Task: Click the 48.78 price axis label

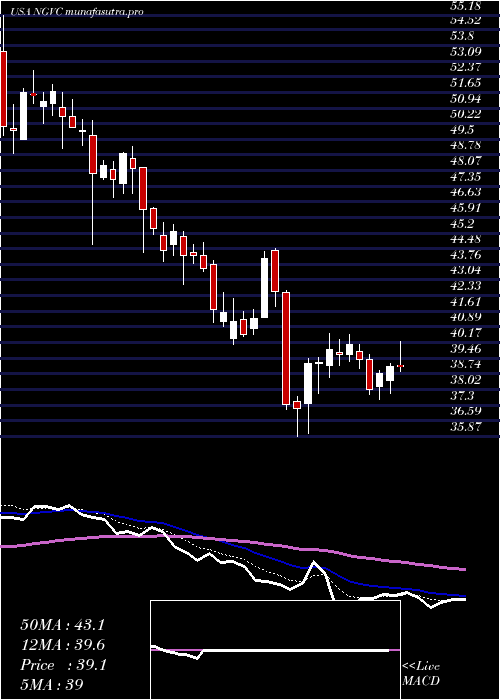Action: (x=465, y=145)
